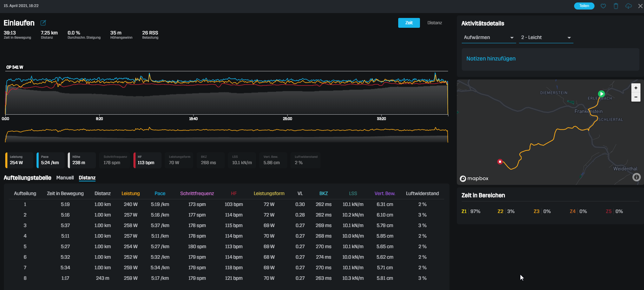Enable the Schrittfrequenz chart metric
The width and height of the screenshot is (644, 290).
(115, 160)
